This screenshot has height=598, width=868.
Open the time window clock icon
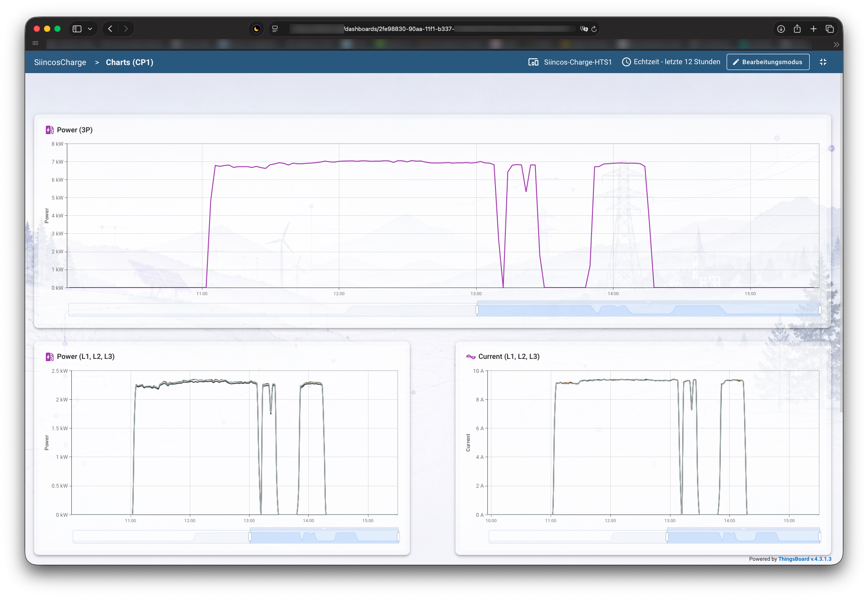(627, 62)
